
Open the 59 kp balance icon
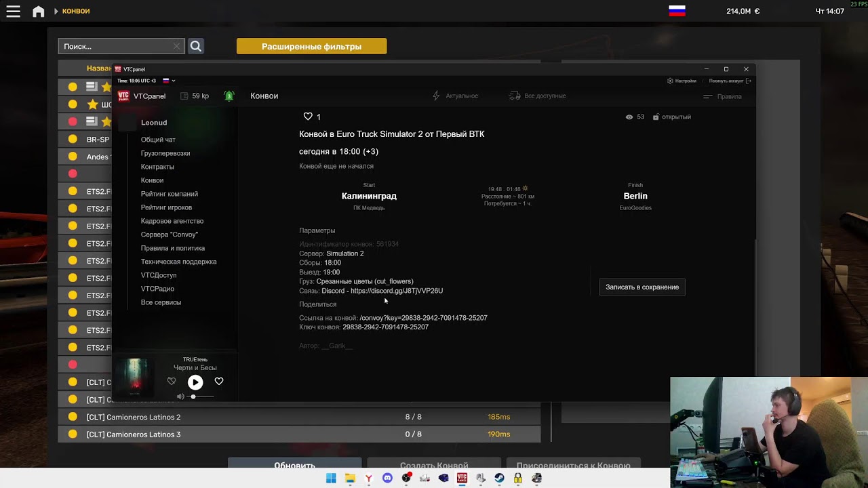coord(184,96)
